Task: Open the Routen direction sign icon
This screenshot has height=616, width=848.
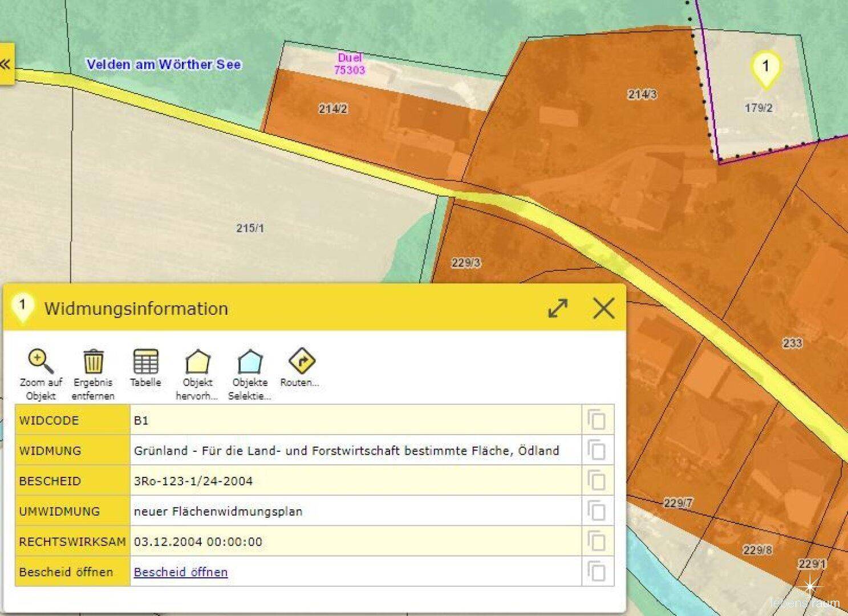Action: pyautogui.click(x=302, y=361)
